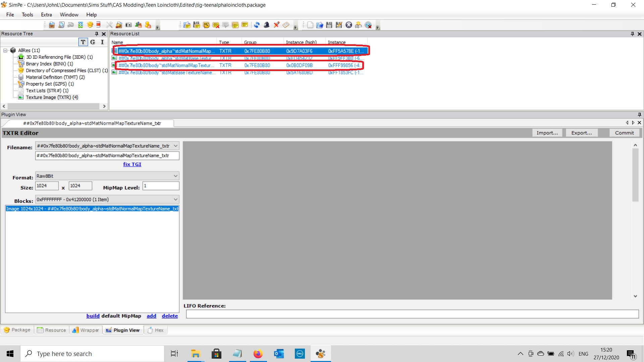
Task: Open the Extra menu
Action: [46, 15]
